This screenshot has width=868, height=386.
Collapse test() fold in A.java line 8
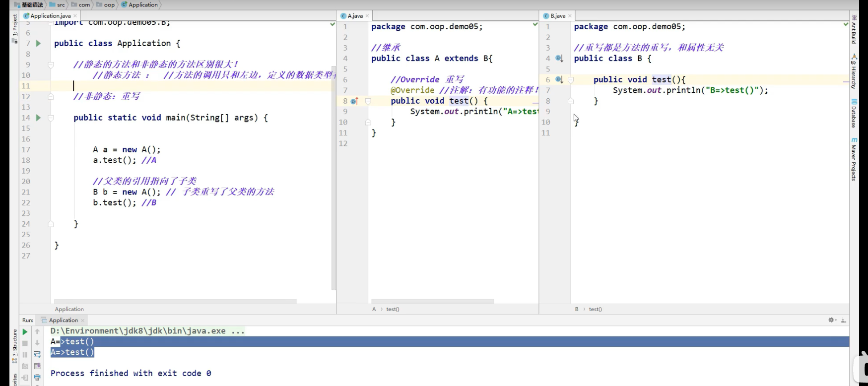tap(368, 101)
